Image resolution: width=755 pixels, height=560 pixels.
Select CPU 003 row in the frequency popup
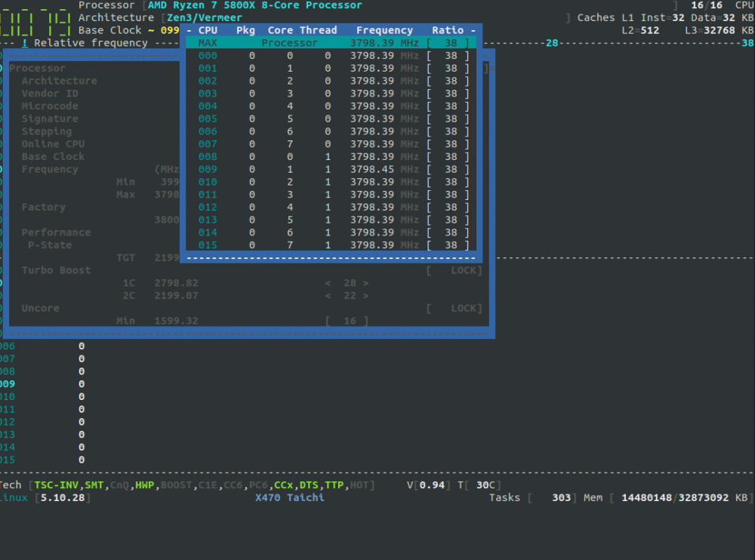tap(331, 94)
